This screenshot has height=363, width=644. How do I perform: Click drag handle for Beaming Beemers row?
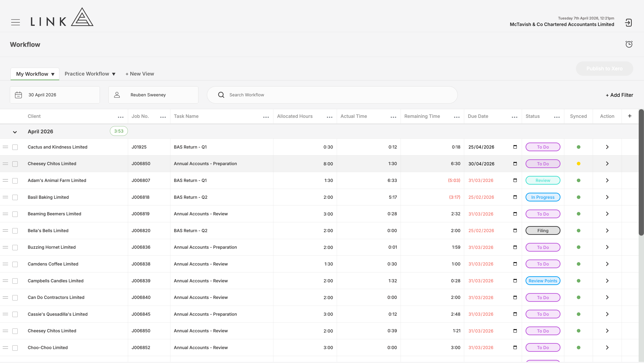click(x=6, y=214)
